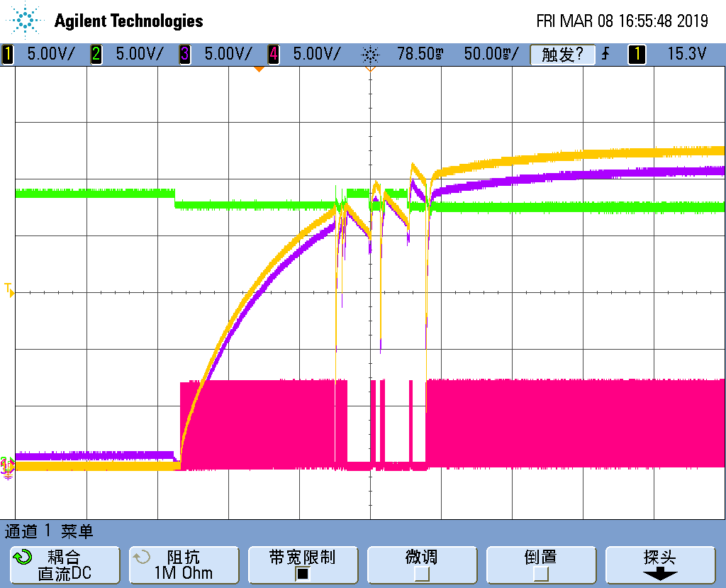
Task: Click the rotary knob icon on 阻抗 softkey
Action: tap(142, 557)
